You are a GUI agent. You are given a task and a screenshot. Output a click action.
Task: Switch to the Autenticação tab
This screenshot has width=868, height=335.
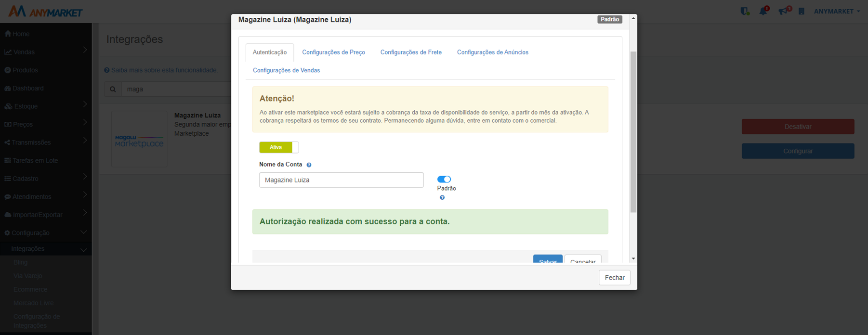tap(270, 52)
